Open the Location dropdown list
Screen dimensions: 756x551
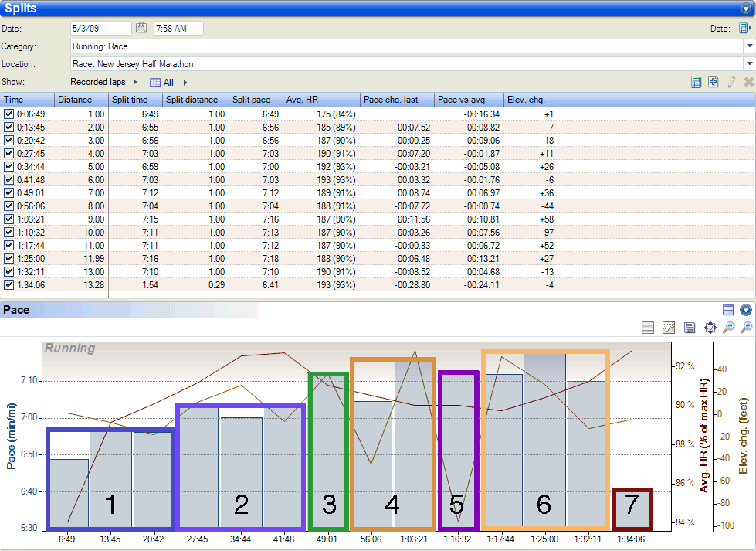[748, 64]
